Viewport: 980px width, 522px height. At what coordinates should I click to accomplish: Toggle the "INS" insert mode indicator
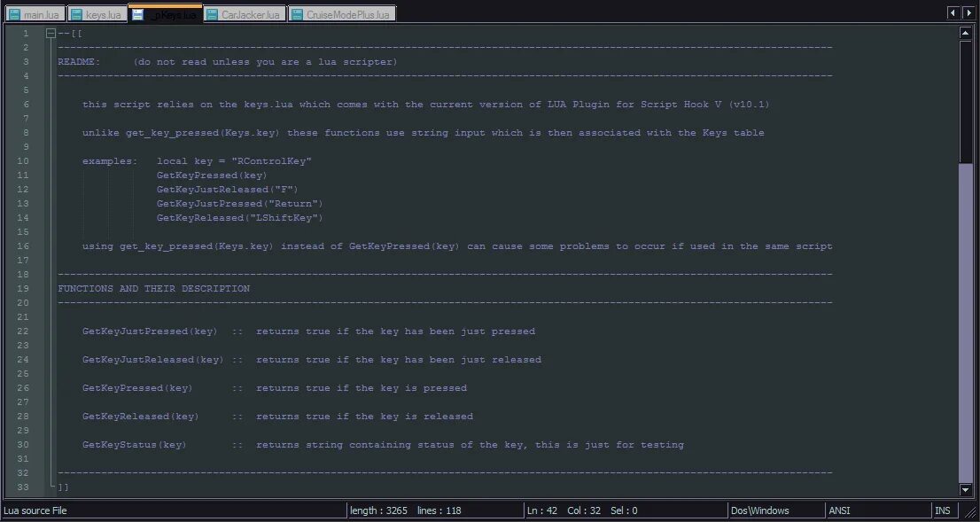point(943,510)
